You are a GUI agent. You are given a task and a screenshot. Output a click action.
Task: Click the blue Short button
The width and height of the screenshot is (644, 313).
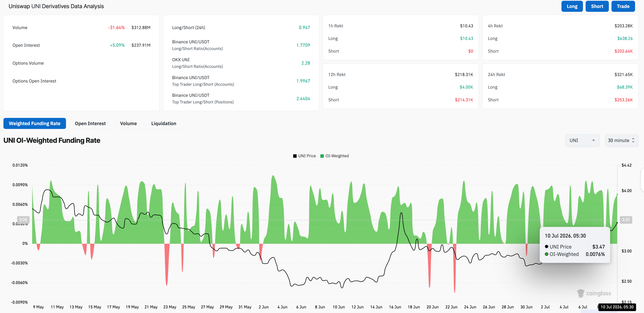pyautogui.click(x=597, y=6)
